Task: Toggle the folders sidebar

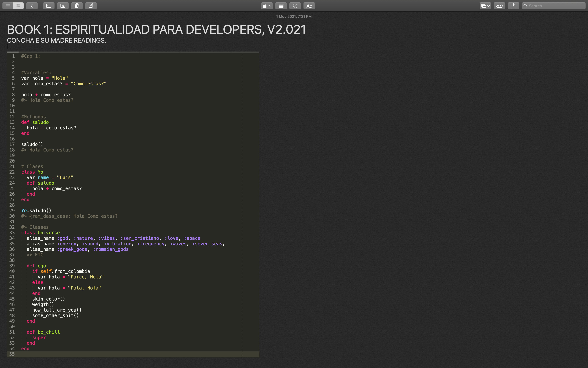Action: pyautogui.click(x=49, y=6)
